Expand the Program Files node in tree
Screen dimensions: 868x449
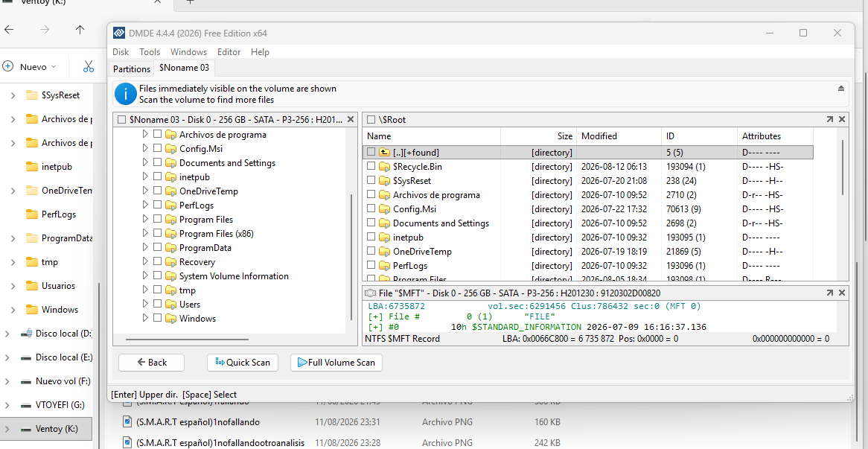(145, 219)
